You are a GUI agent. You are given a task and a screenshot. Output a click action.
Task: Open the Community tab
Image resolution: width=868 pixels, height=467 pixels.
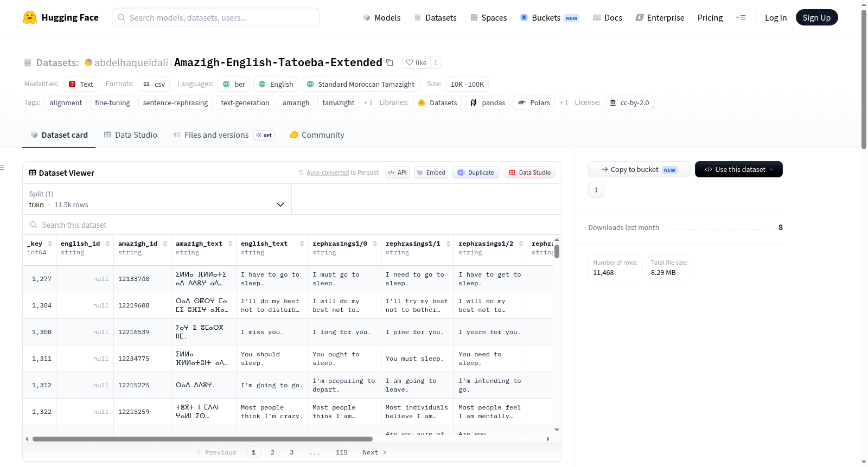(x=317, y=135)
